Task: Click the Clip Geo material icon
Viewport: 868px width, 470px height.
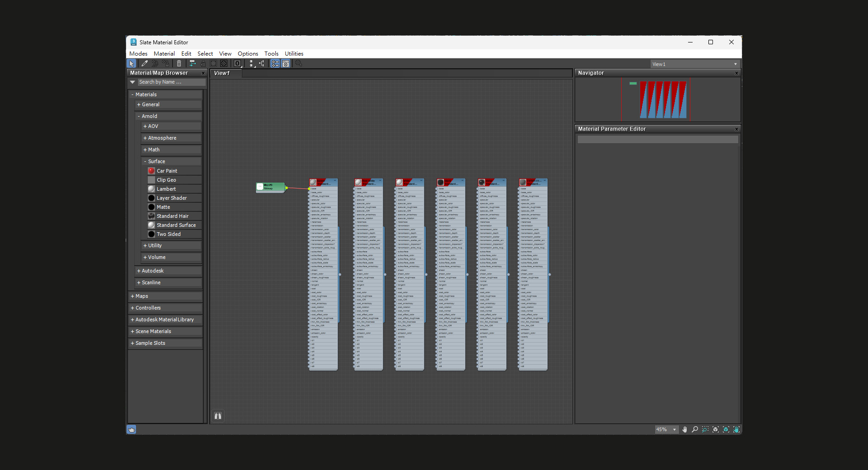Action: click(x=151, y=180)
